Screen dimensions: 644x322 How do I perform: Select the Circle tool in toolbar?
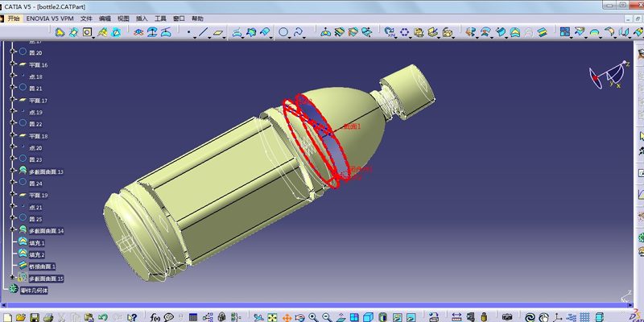284,33
